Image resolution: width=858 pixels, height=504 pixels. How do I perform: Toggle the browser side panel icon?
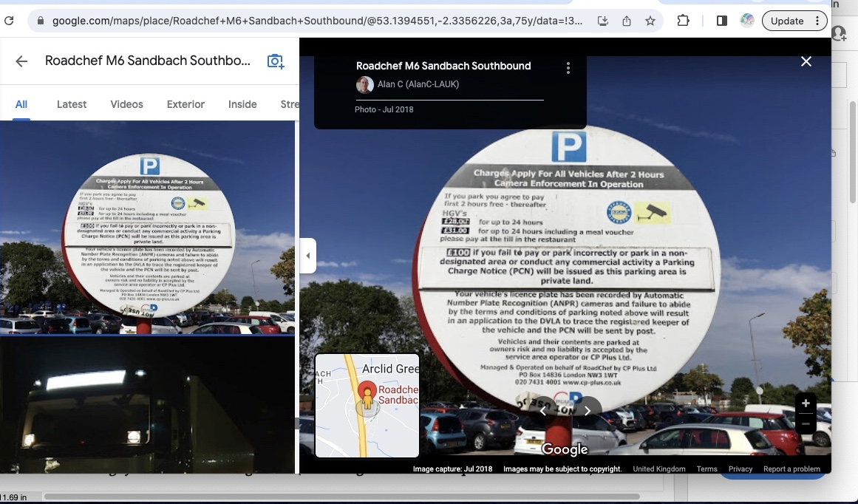tap(722, 21)
